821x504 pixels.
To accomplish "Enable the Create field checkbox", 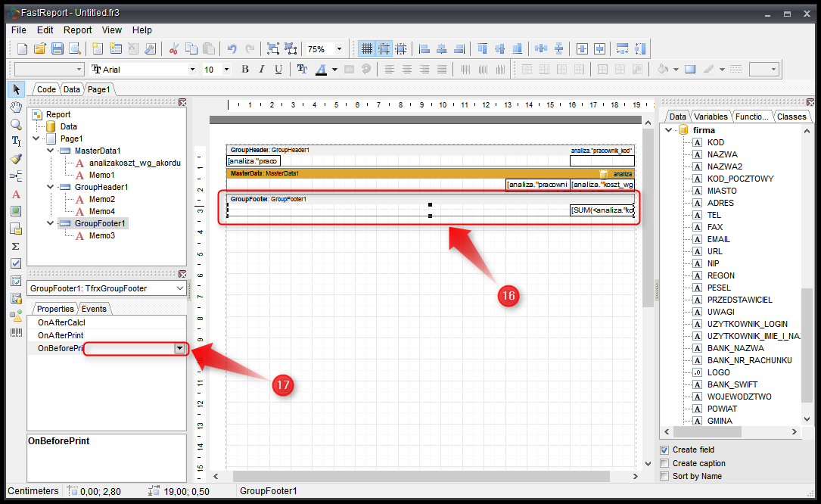I will [664, 450].
